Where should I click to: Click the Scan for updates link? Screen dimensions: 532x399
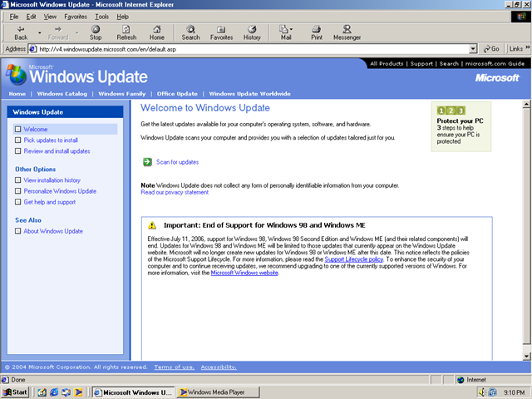pos(177,162)
